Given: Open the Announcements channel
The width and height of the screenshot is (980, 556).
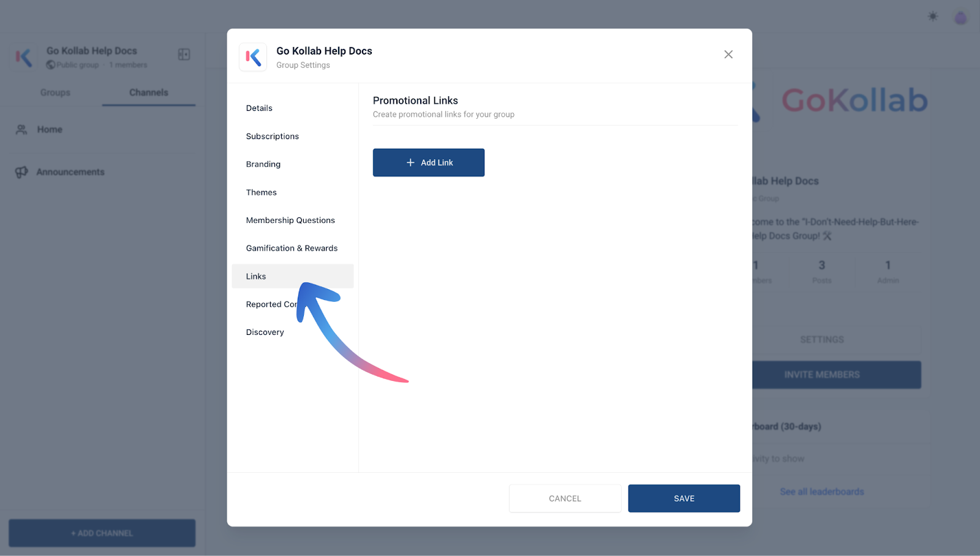Looking at the screenshot, I should 102,172.
